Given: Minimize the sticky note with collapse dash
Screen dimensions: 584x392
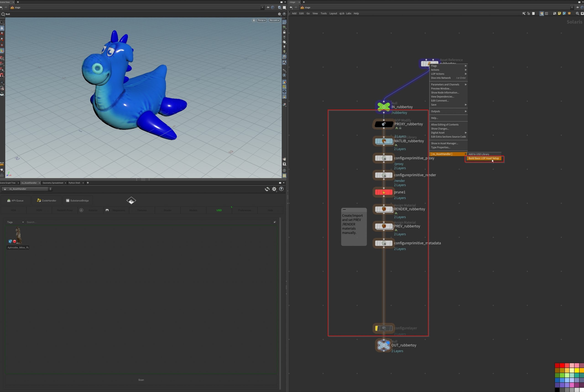Looking at the screenshot, I should 344,210.
